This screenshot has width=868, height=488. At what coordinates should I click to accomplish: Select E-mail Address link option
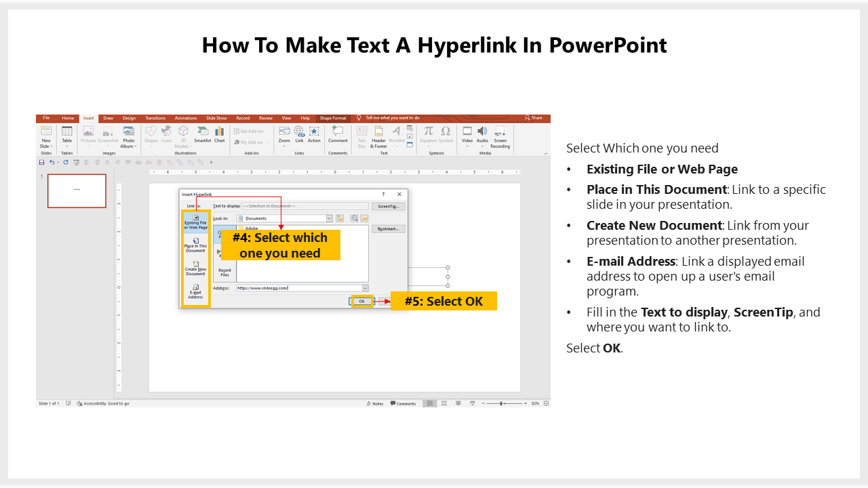pyautogui.click(x=196, y=291)
